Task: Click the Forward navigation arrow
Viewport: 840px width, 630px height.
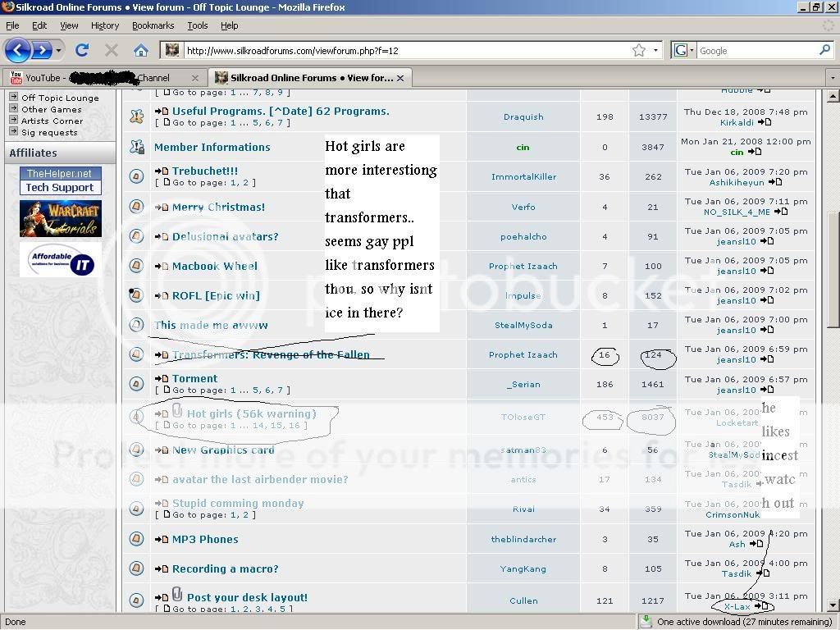Action: [43, 50]
